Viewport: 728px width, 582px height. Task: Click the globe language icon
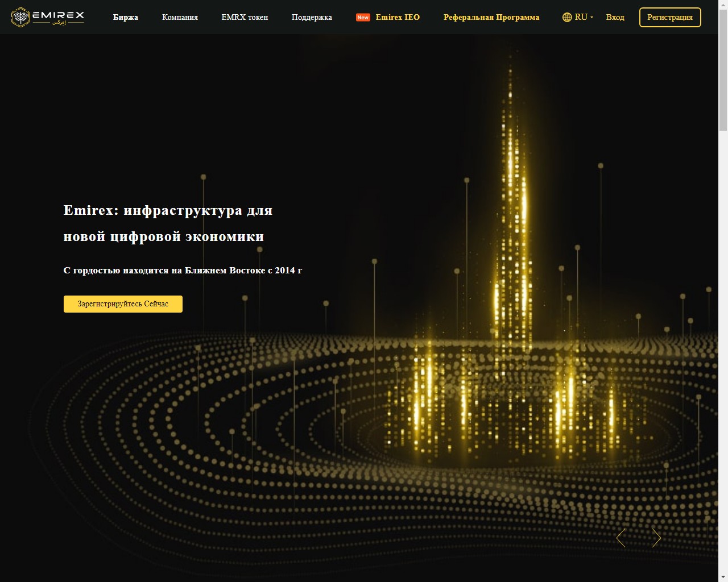567,17
